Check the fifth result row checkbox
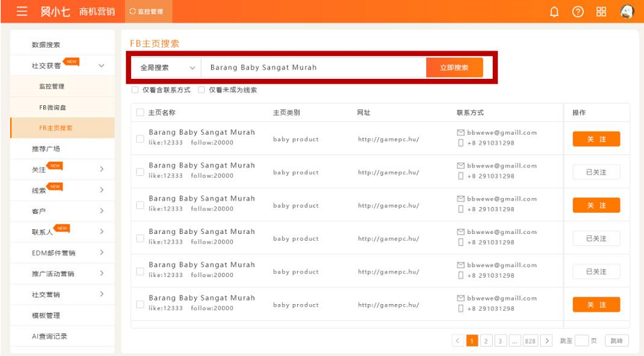644x356 pixels. point(140,272)
